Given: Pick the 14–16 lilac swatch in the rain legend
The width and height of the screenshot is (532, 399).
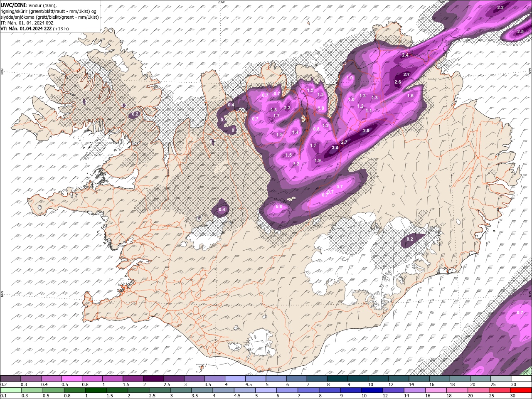Looking at the screenshot, I should (x=414, y=390).
